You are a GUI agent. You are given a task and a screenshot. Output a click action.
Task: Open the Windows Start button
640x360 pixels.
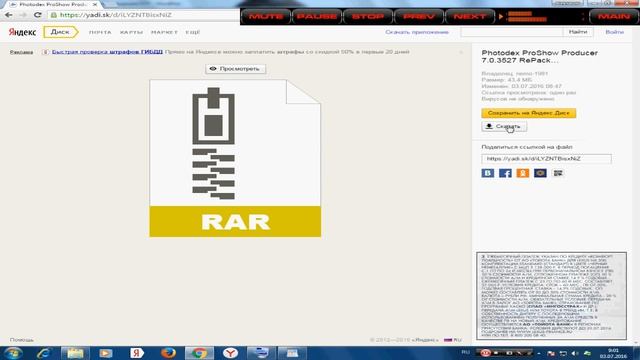13,353
